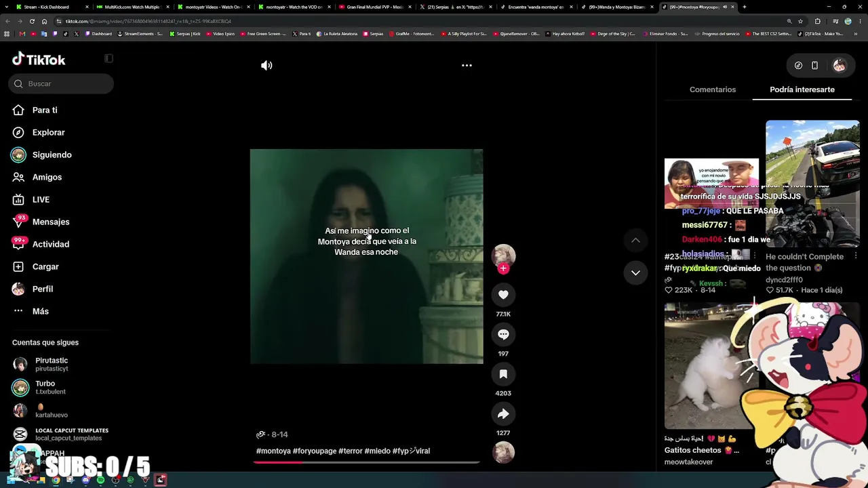The image size is (868, 488).
Task: Reload the page with browser refresh button
Action: 33,21
